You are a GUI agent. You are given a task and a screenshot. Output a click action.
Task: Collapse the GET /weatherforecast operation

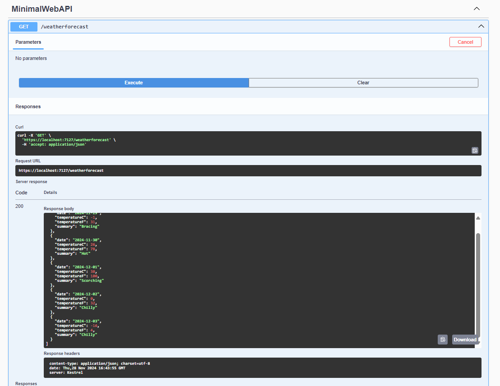(x=481, y=26)
